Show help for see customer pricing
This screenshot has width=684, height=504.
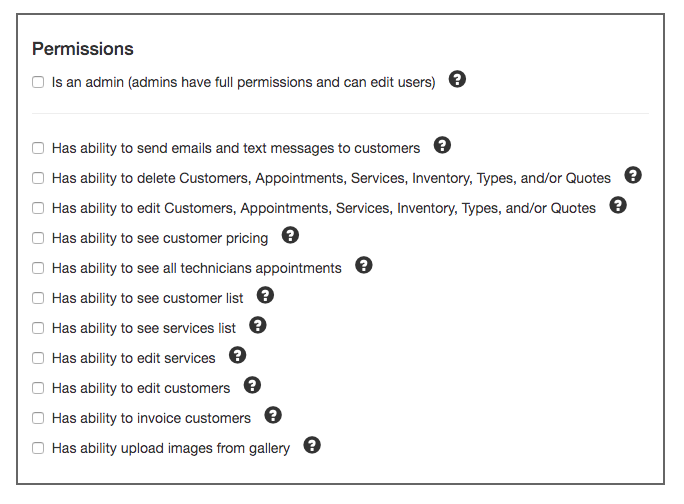click(x=290, y=235)
